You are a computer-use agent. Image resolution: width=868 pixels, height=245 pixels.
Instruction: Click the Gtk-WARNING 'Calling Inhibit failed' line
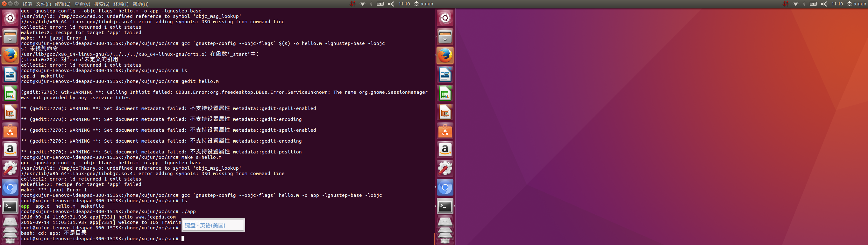pyautogui.click(x=224, y=92)
